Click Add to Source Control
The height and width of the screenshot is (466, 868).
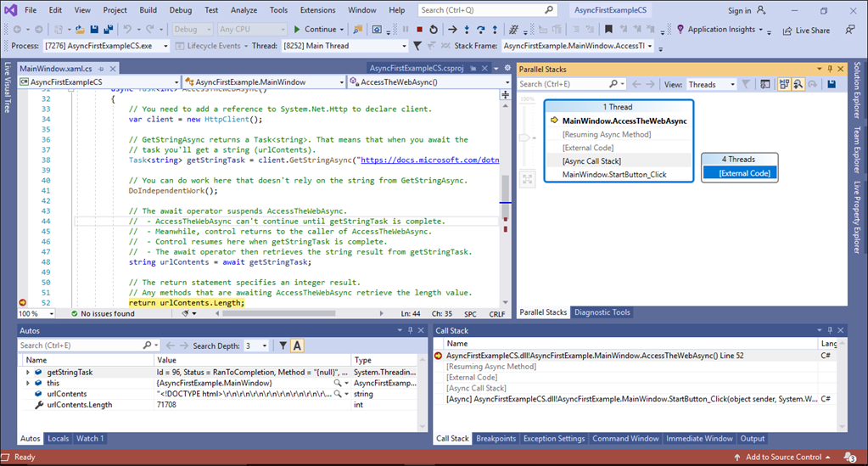(x=783, y=458)
